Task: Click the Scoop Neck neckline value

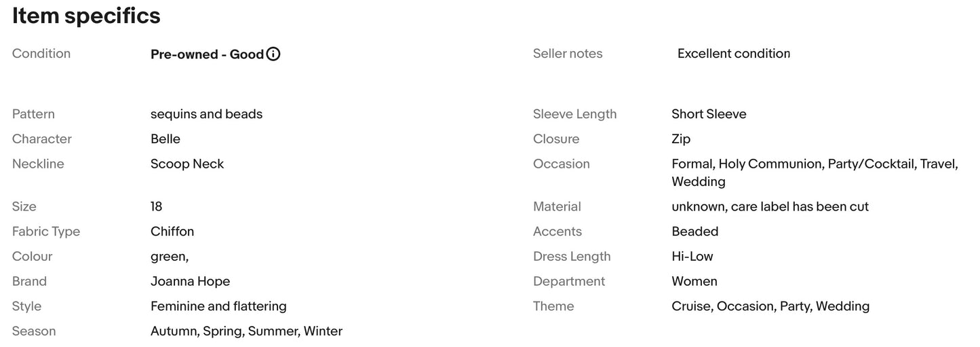Action: pos(187,164)
